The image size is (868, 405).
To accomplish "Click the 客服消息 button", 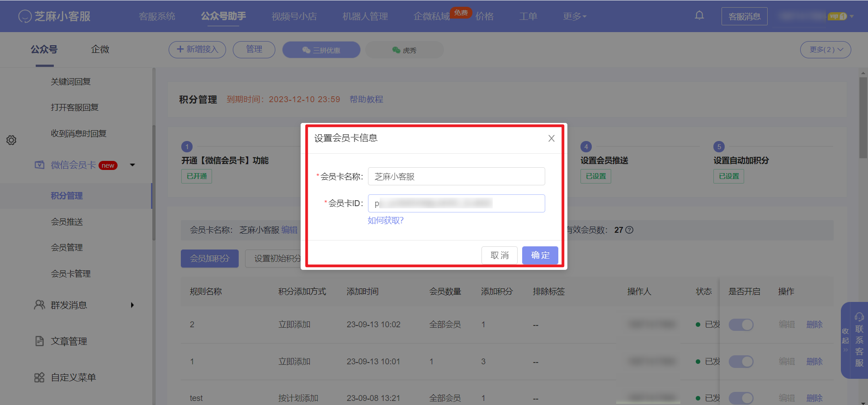I will (745, 16).
